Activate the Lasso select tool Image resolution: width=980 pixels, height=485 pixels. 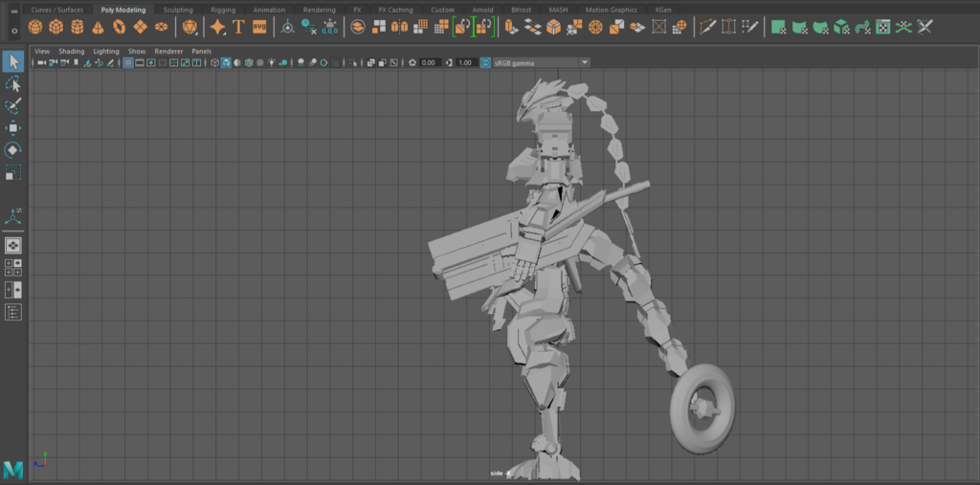coord(13,84)
